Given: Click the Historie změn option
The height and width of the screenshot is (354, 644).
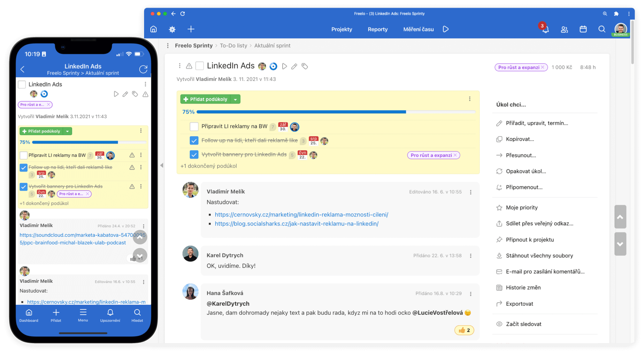Looking at the screenshot, I should (x=523, y=288).
